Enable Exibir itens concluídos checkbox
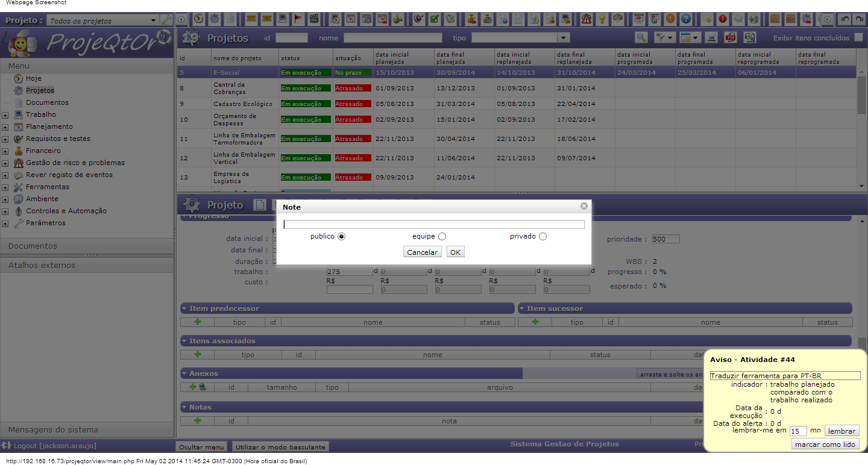868x465 pixels. (x=859, y=37)
